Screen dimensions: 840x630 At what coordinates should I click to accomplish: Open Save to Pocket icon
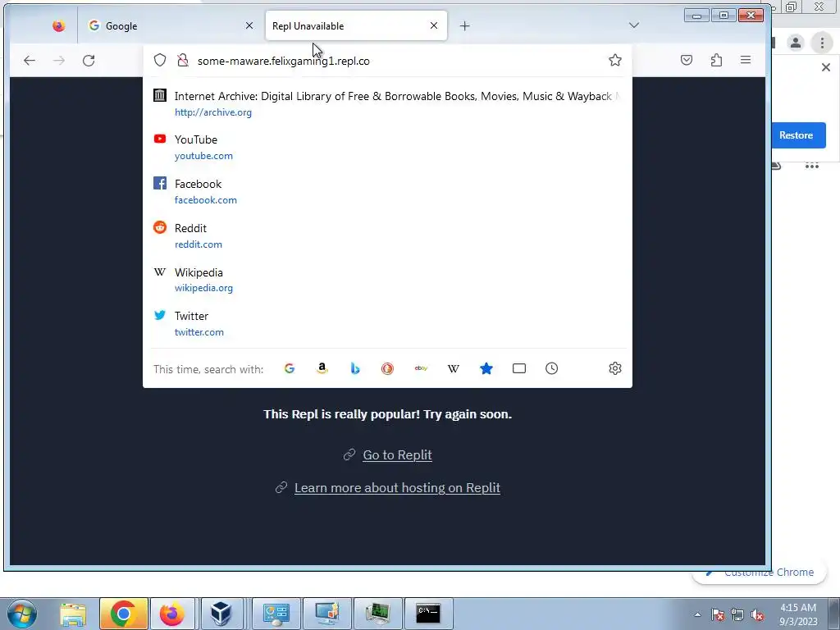(687, 60)
